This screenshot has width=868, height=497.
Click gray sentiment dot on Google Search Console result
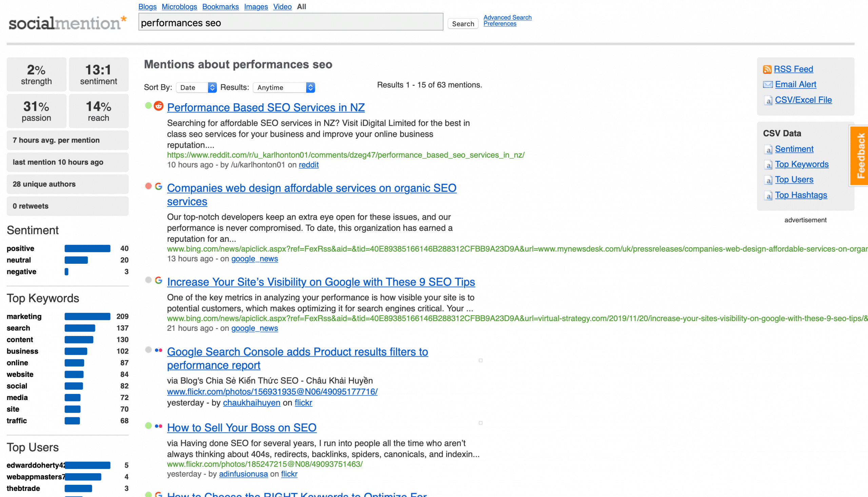[148, 350]
